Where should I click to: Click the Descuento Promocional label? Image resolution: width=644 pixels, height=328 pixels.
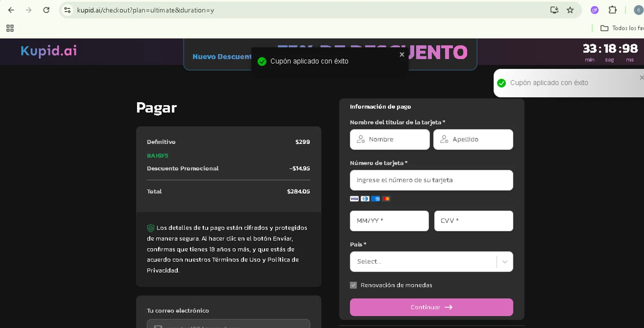[x=183, y=168]
